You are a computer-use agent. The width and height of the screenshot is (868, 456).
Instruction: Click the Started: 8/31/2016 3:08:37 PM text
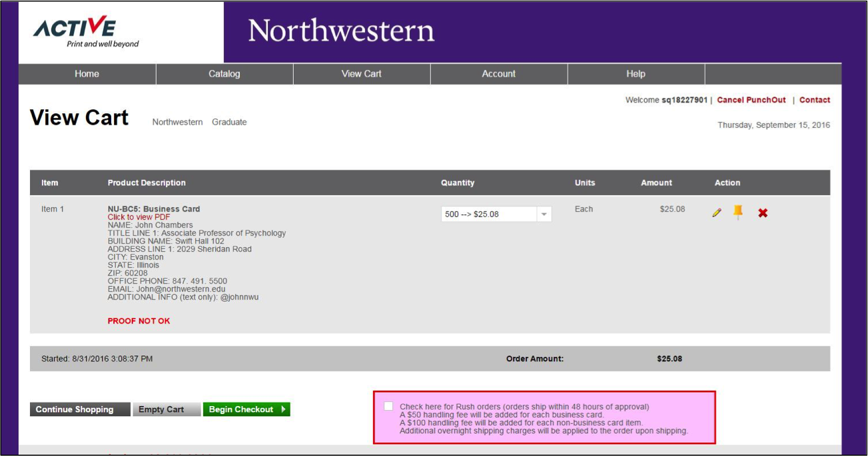[97, 359]
